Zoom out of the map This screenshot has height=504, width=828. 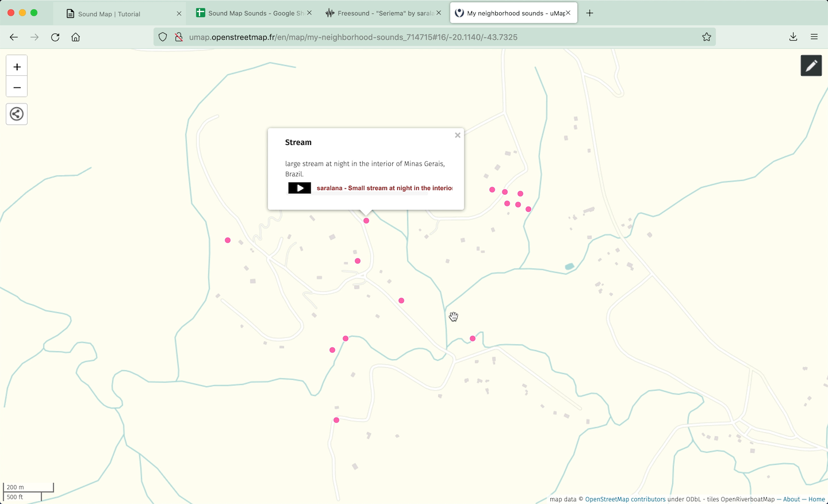pos(17,87)
